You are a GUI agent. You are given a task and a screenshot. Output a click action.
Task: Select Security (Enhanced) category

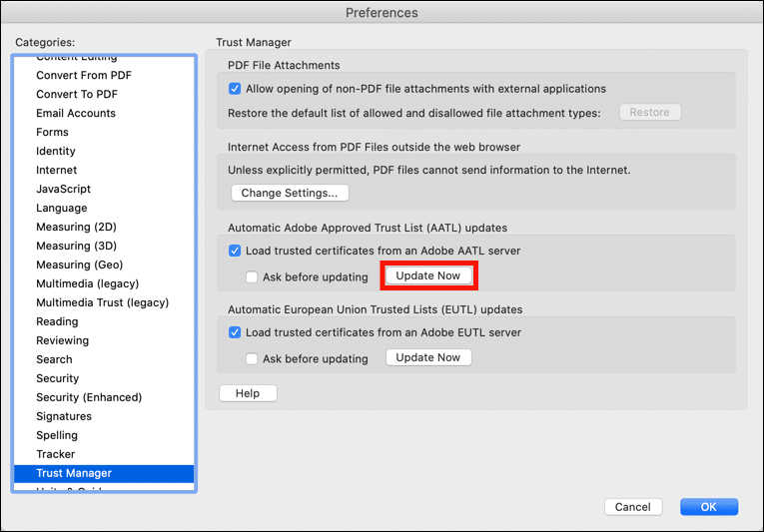[x=89, y=397]
